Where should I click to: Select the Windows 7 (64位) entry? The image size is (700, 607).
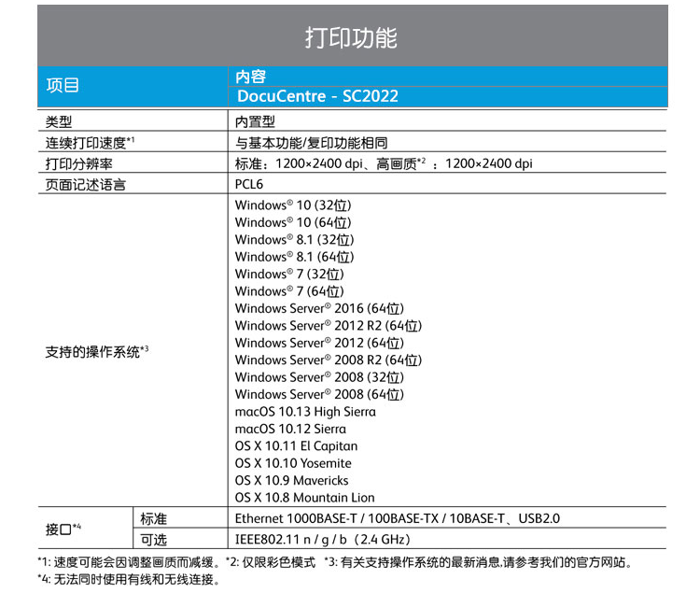point(289,291)
